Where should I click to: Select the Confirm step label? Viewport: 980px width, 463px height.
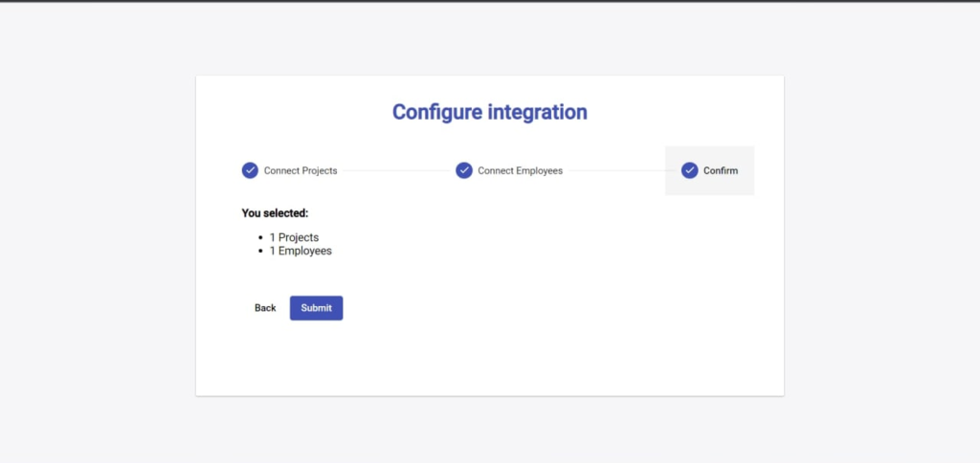point(721,171)
